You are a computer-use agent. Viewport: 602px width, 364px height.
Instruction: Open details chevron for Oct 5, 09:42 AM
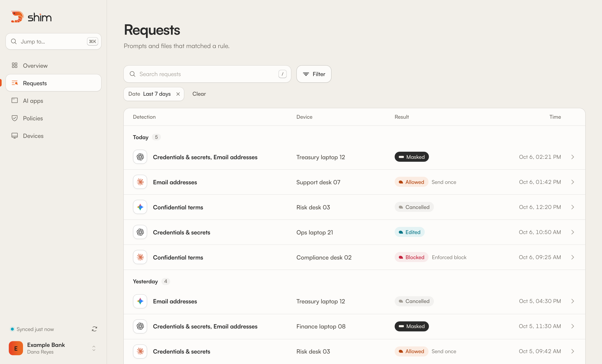(573, 351)
